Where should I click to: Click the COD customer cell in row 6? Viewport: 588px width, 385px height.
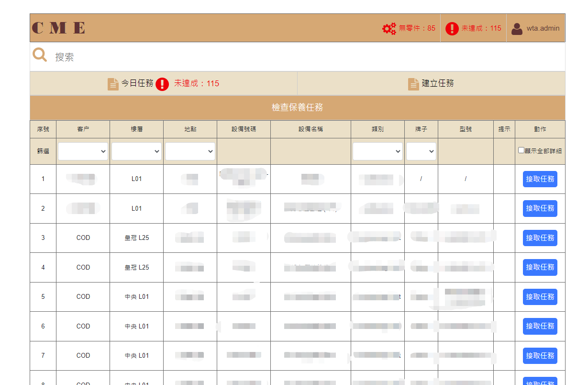[83, 326]
